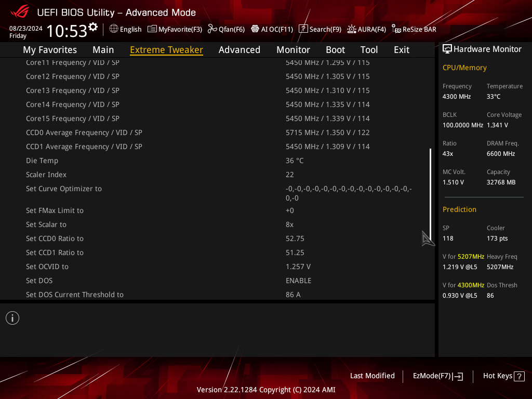The height and width of the screenshot is (399, 532).
Task: Select Set FMax Limit to row
Action: point(217,210)
